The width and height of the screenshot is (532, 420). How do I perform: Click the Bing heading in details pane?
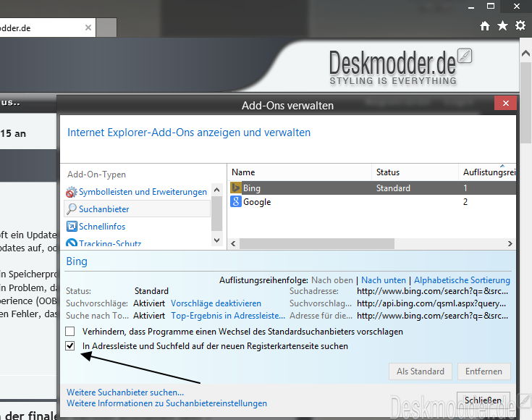click(x=77, y=261)
